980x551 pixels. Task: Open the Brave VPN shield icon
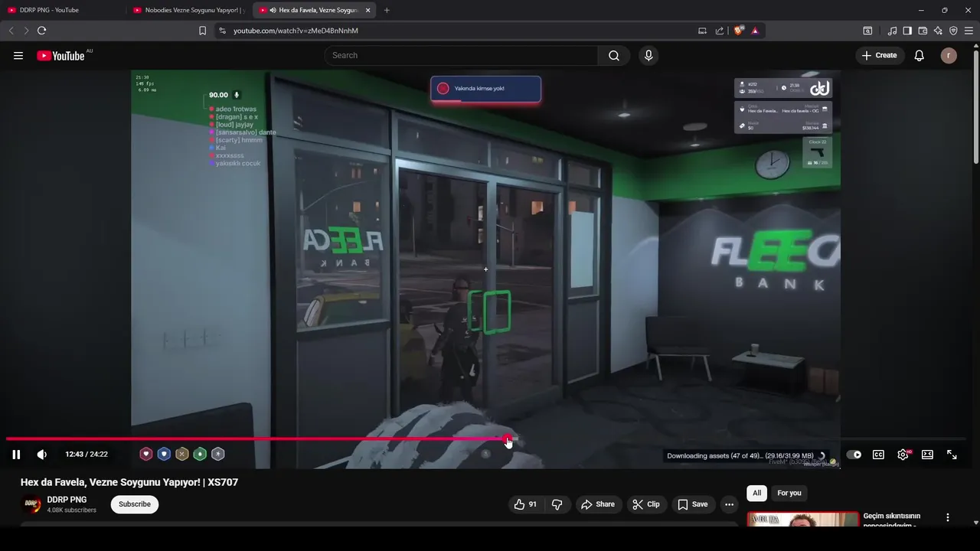(x=953, y=31)
